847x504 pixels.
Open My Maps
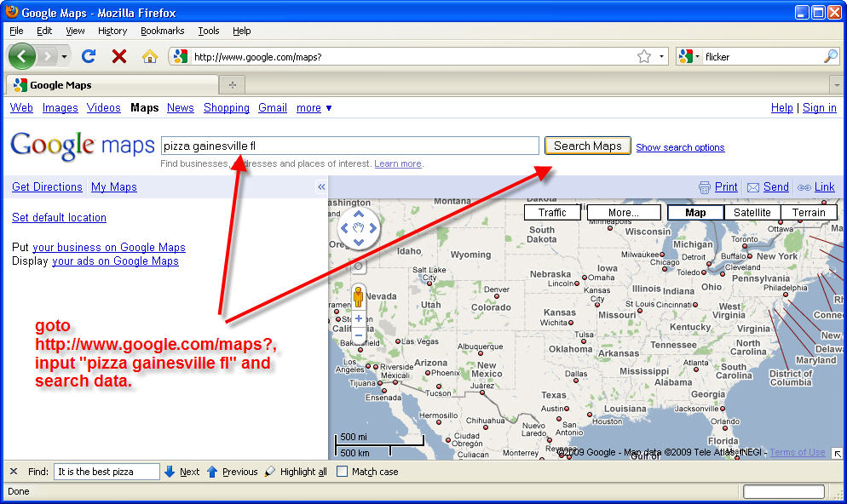tap(114, 186)
